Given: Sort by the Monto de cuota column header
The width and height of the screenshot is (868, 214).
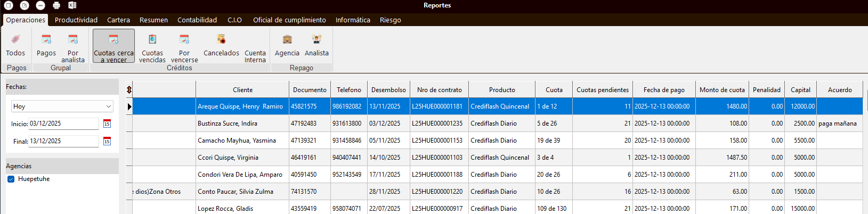Looking at the screenshot, I should (722, 90).
